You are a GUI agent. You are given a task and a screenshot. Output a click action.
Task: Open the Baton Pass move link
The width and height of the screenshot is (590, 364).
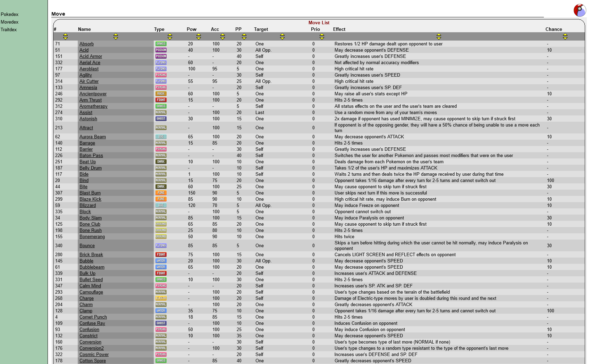coord(91,155)
